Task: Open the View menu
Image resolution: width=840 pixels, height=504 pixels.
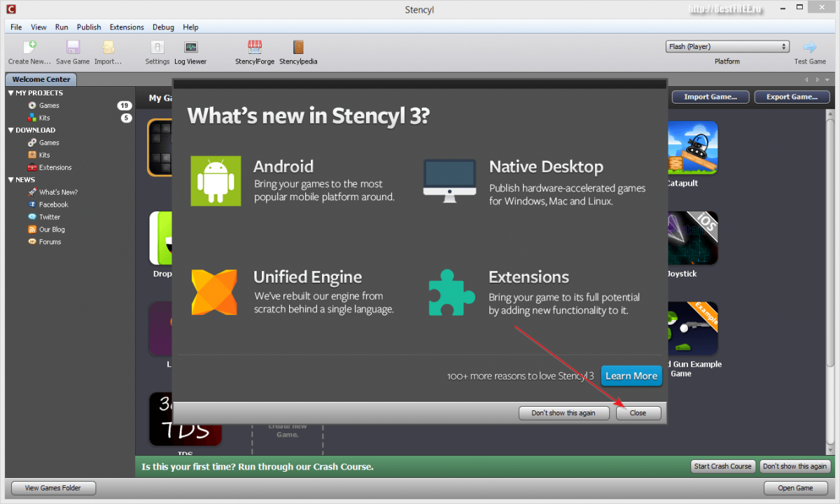Action: tap(38, 27)
